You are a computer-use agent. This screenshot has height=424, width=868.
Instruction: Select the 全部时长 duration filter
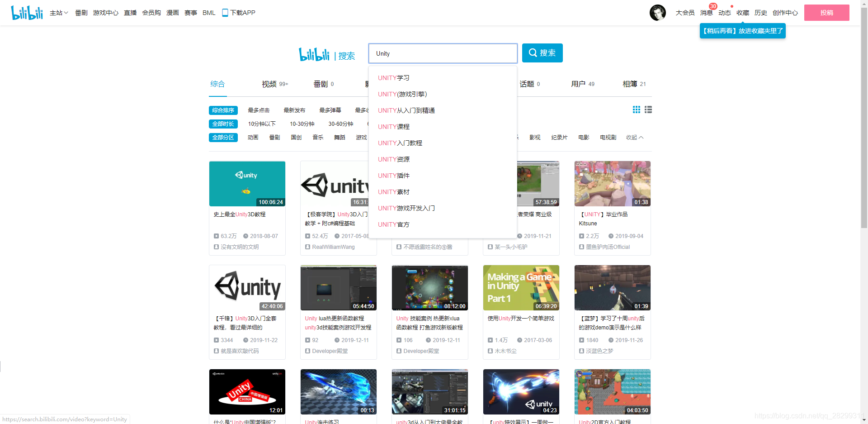(223, 124)
